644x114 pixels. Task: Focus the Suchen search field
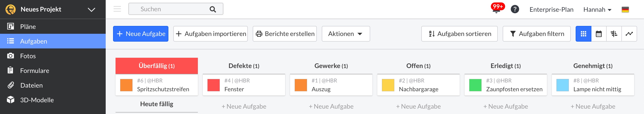coord(176,9)
